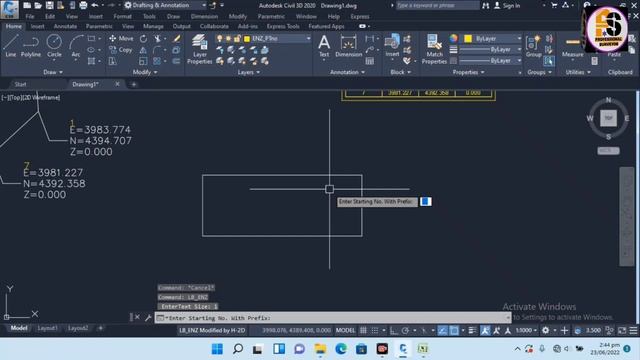Click the new drawing tab plus button
Viewport: 640px width, 360px height.
pyautogui.click(x=133, y=84)
